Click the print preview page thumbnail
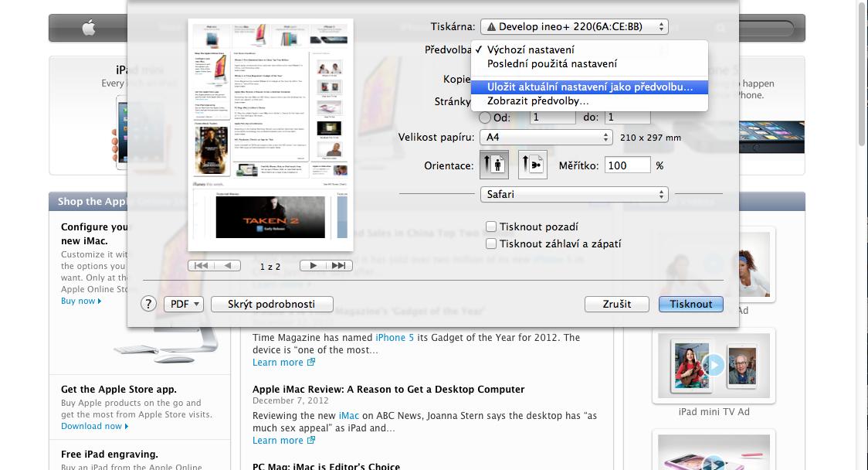868x470 pixels. 271,135
